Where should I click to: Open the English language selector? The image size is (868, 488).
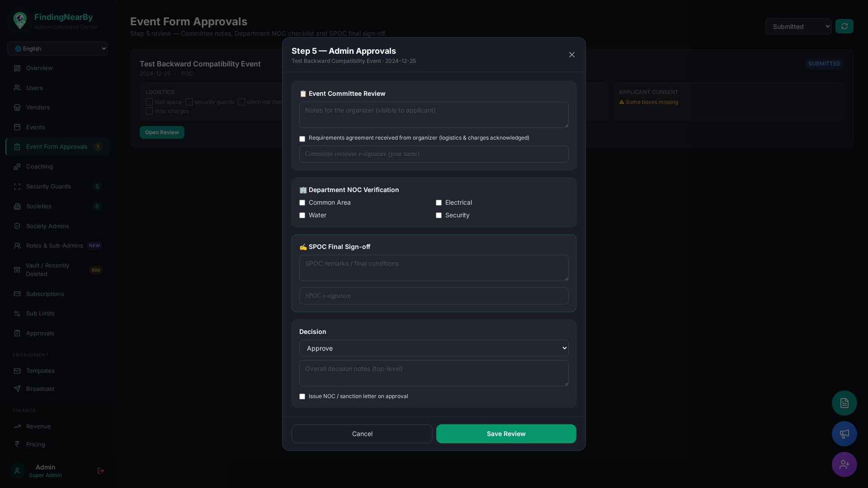(x=57, y=48)
